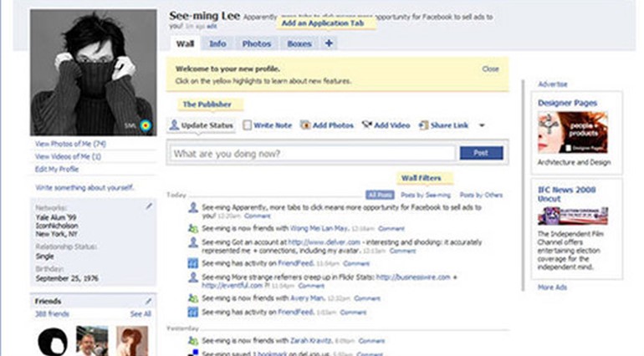Click the plus tab to add application

pyautogui.click(x=329, y=43)
